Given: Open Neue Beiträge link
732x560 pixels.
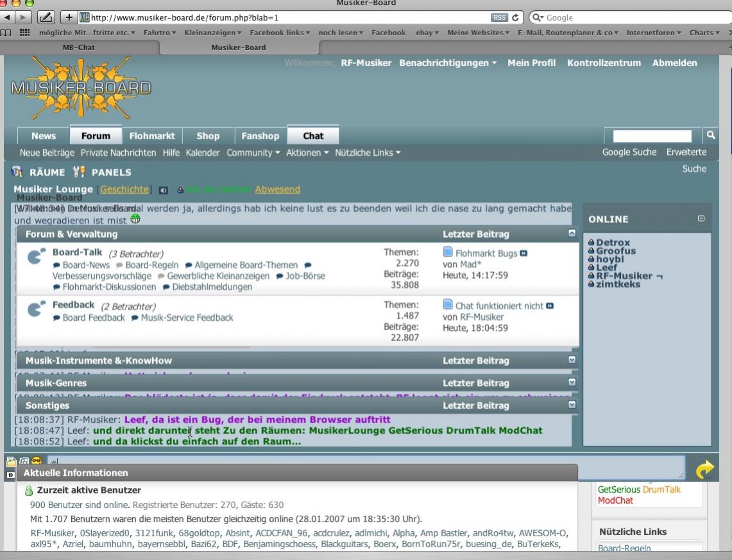Looking at the screenshot, I should point(47,153).
